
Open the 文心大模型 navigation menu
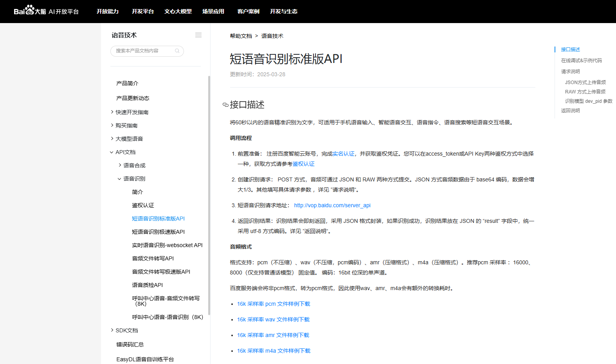point(178,11)
